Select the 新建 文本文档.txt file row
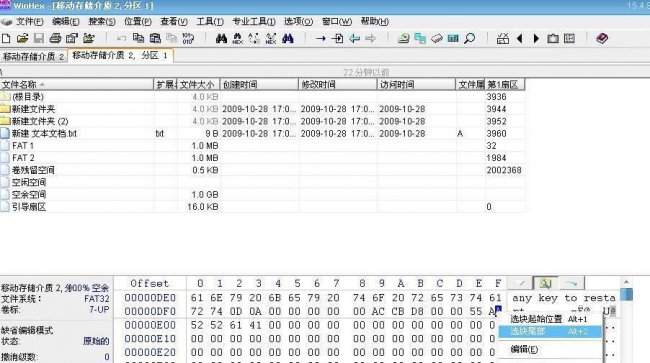 point(262,133)
